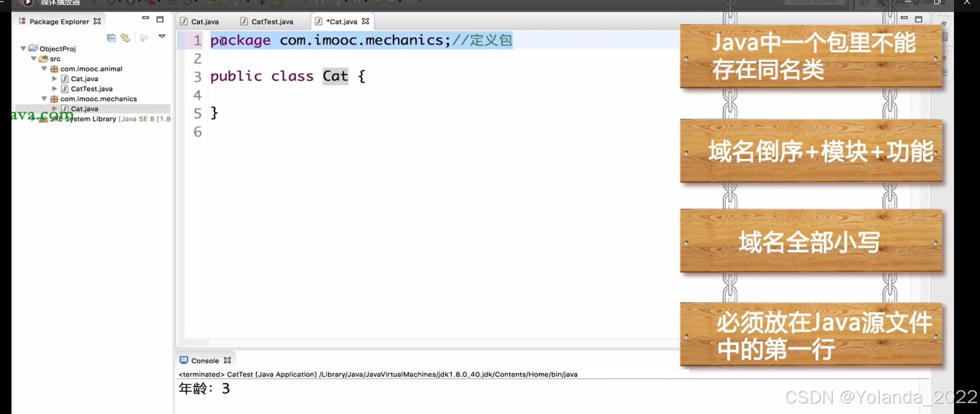This screenshot has width=980, height=414.
Task: Click the terminated CatTest status line
Action: 378,374
